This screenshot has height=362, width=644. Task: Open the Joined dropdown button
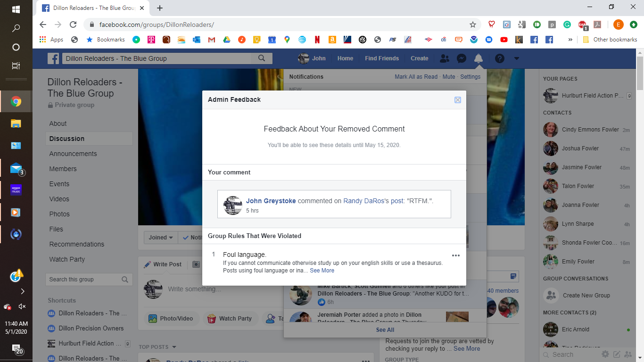(161, 238)
